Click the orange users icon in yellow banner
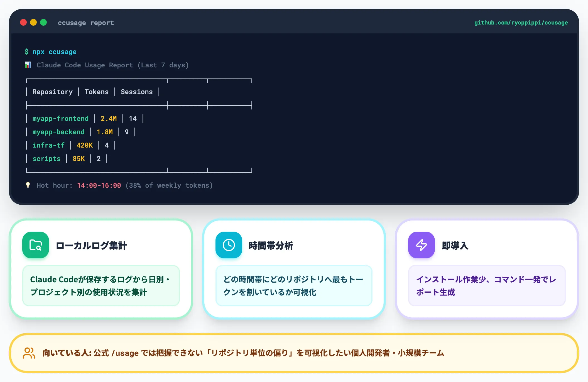588x382 pixels. (x=29, y=353)
